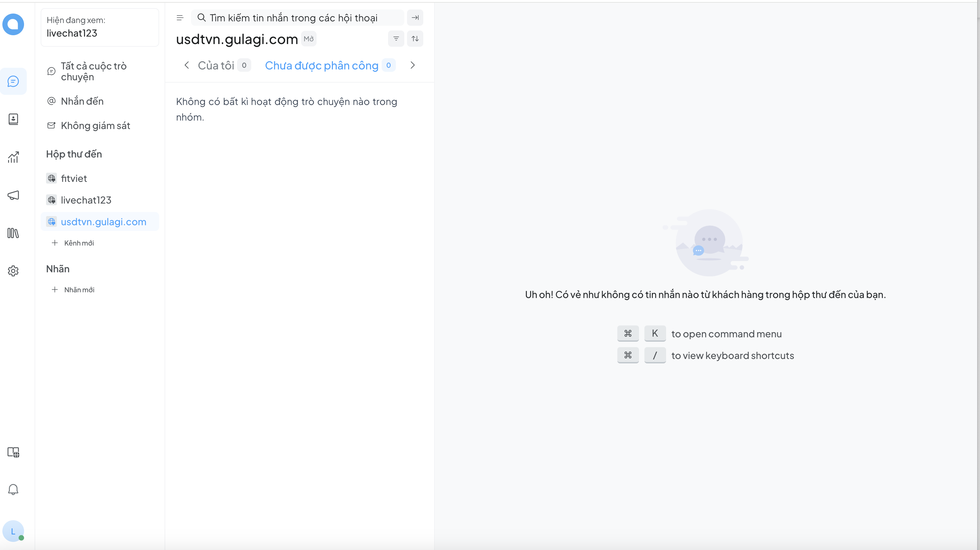The height and width of the screenshot is (550, 980).
Task: Open the fitviet inbox
Action: click(74, 178)
